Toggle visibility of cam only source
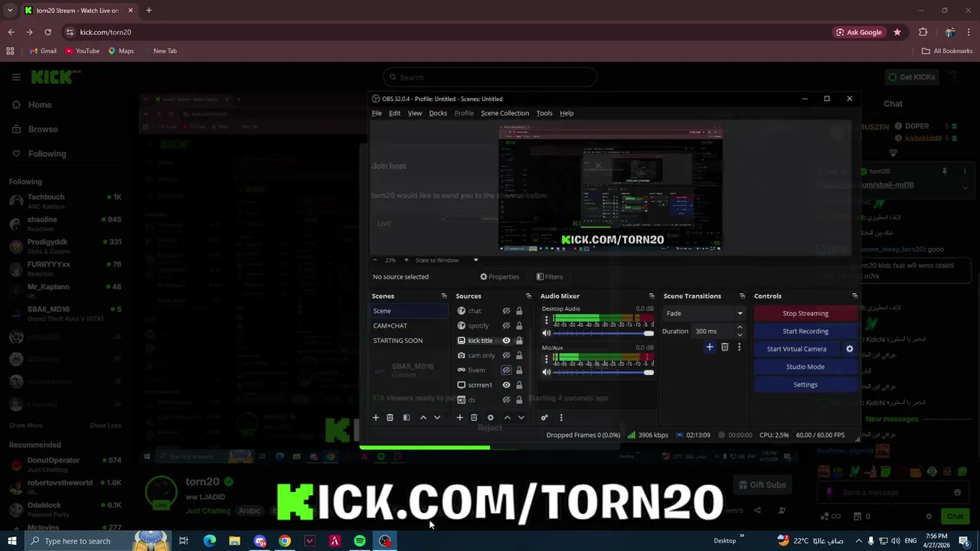Image resolution: width=980 pixels, height=551 pixels. 506,355
